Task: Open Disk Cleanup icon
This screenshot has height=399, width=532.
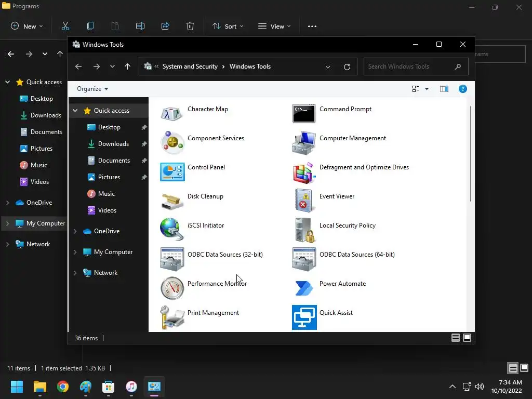Action: click(172, 201)
